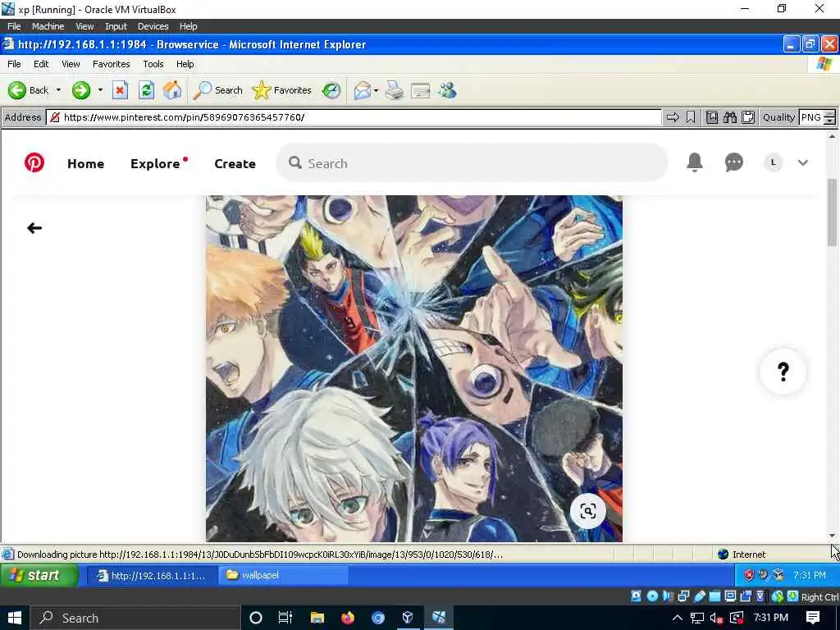840x630 pixels.
Task: Open the IE Favorites star
Action: (x=282, y=90)
